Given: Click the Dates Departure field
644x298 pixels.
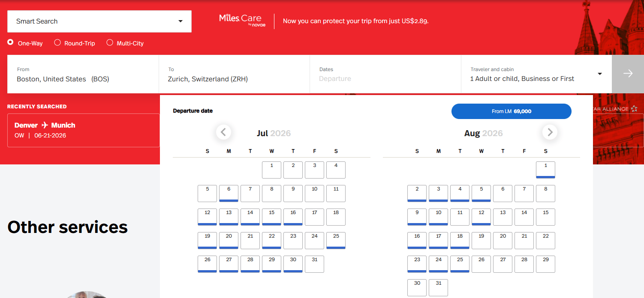Looking at the screenshot, I should pos(385,74).
